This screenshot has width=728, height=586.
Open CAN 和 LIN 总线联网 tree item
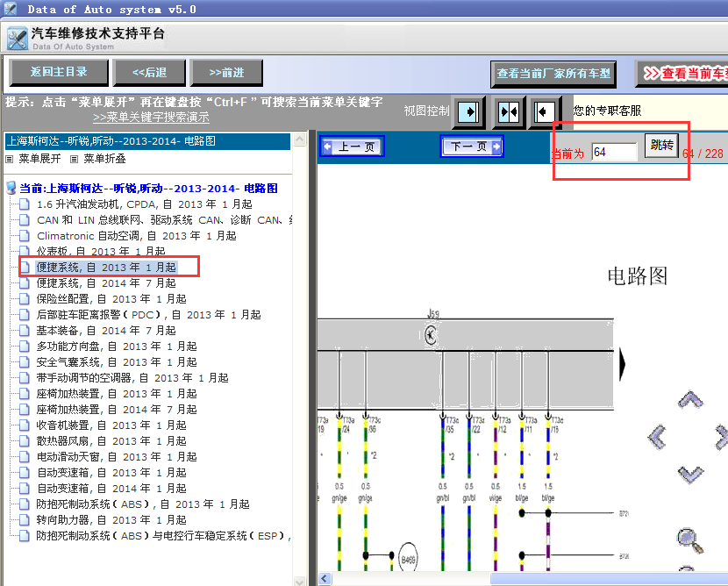pos(164,220)
